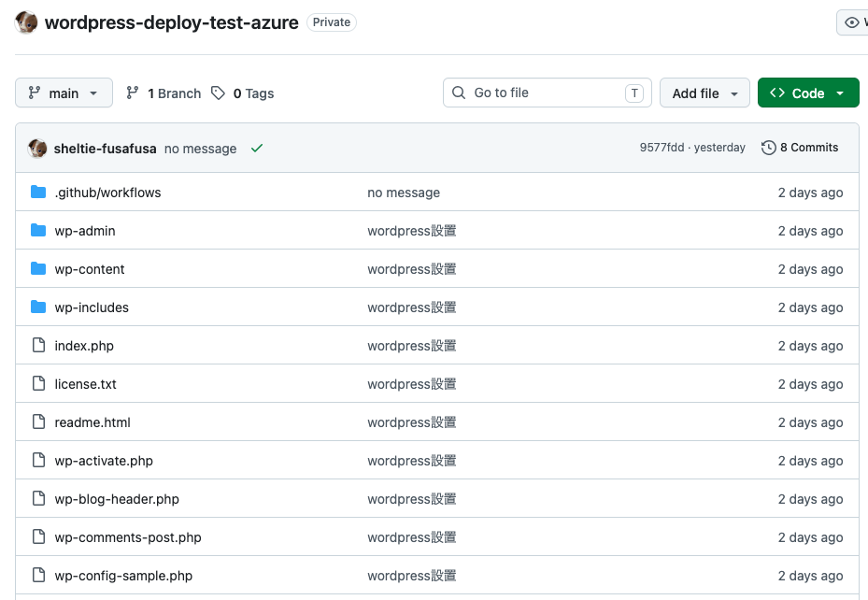Open latest commit 'no message' in header
The width and height of the screenshot is (868, 600).
[x=200, y=149]
